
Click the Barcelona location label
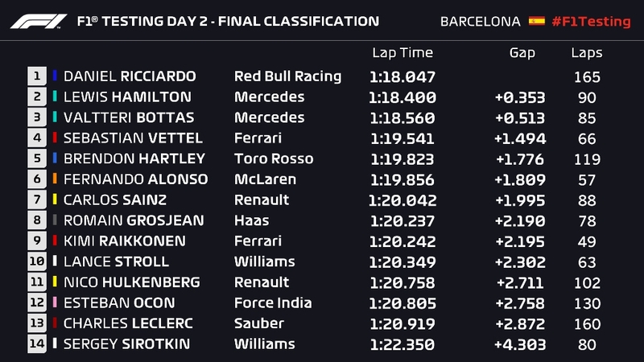[480, 21]
